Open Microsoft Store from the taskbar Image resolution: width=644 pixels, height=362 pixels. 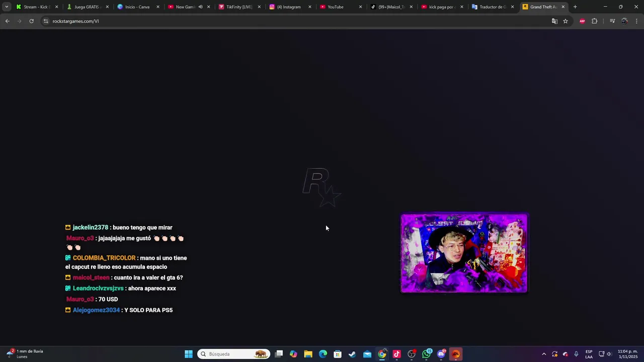[x=338, y=354]
